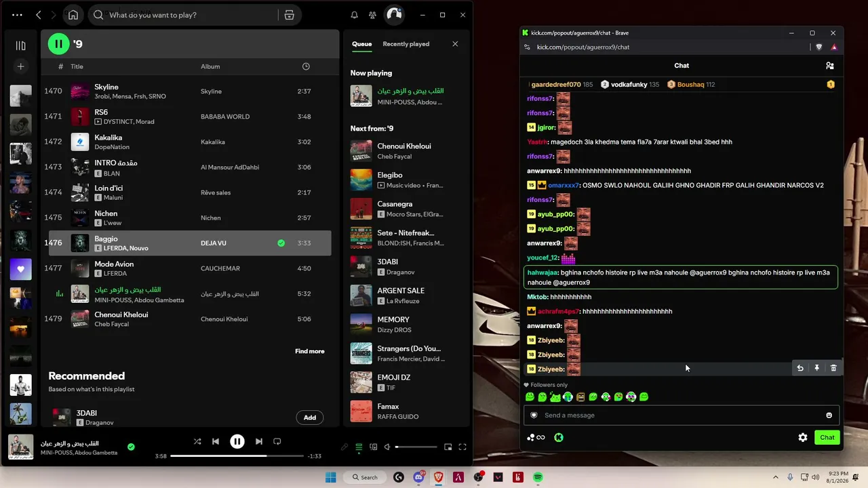Sort tracklist by Title column
Image resolution: width=868 pixels, height=488 pixels.
(x=77, y=66)
